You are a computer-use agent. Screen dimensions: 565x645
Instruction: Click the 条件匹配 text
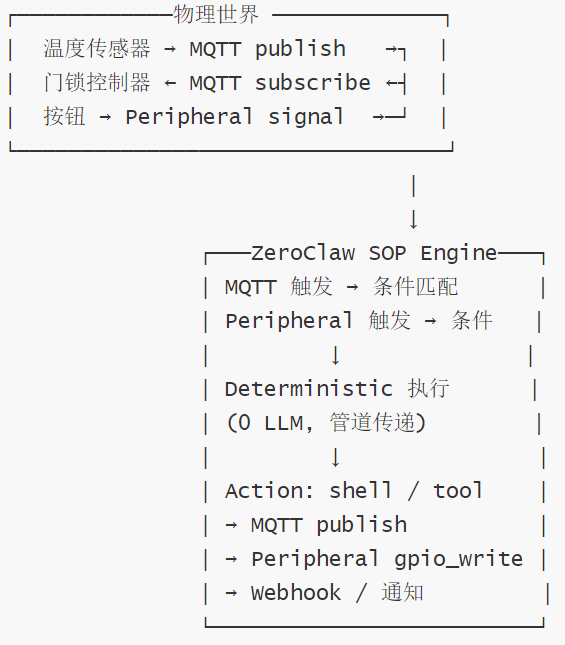[x=415, y=286]
